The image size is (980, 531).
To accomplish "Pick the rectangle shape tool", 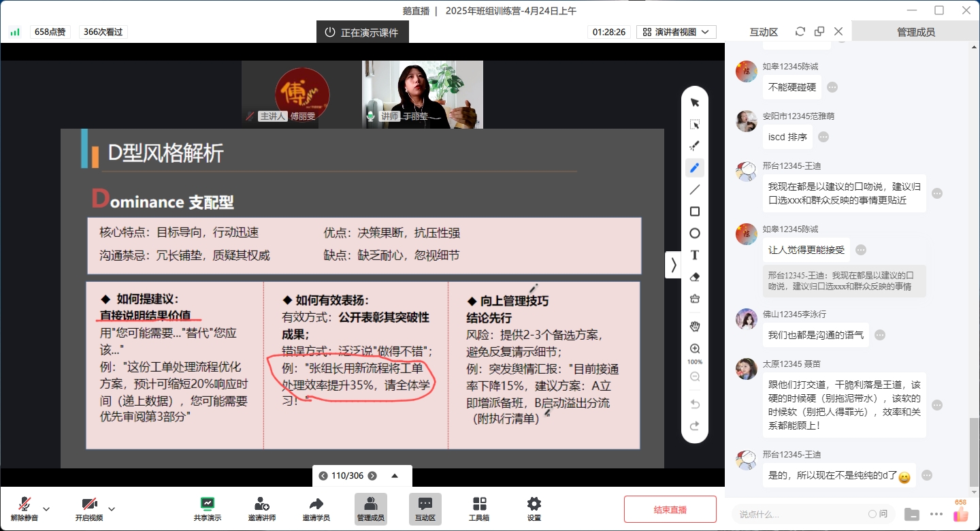I will [695, 212].
